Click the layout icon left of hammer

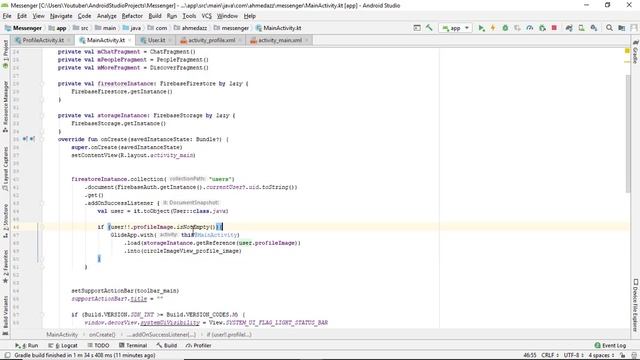click(417, 28)
